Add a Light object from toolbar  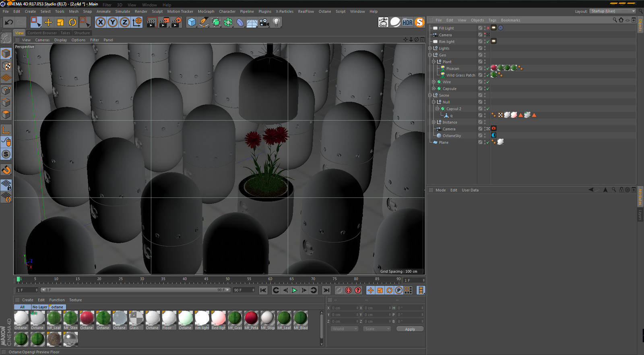(277, 22)
